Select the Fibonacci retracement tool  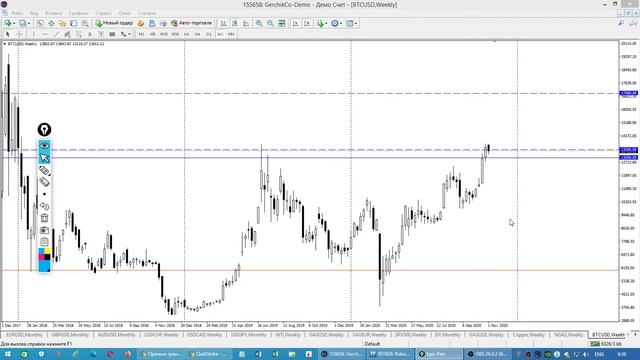78,34
